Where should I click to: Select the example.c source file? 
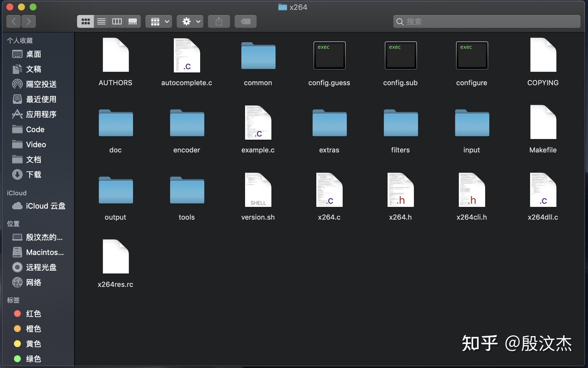pyautogui.click(x=258, y=123)
